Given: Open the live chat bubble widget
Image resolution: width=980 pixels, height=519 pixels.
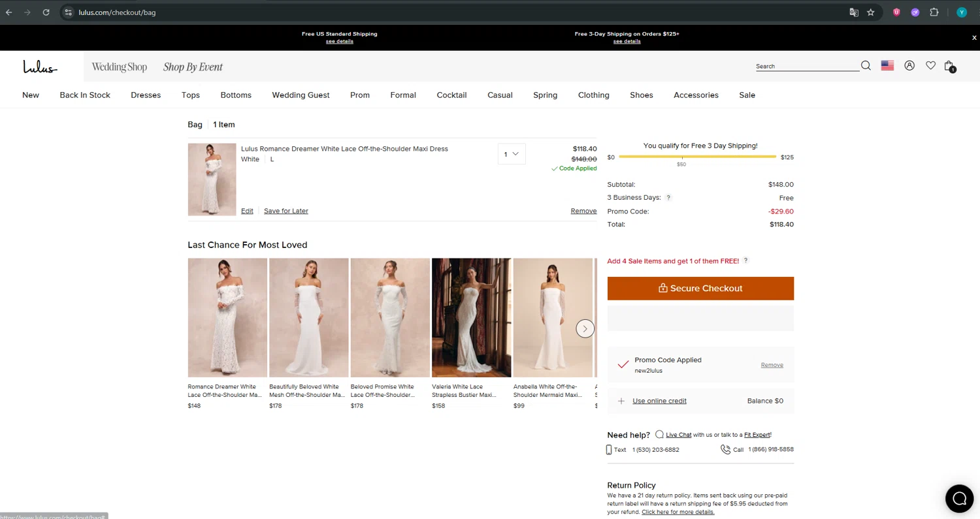Looking at the screenshot, I should click(x=959, y=499).
